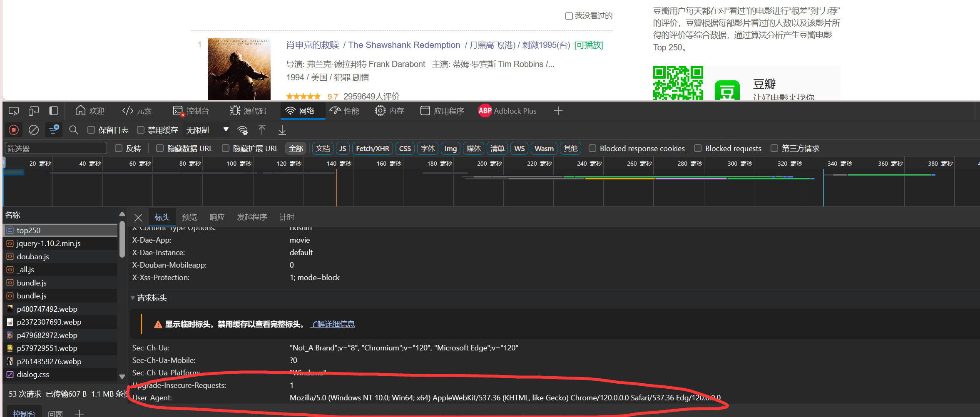Filter by Img requests
Image resolution: width=980 pixels, height=417 pixels.
(450, 149)
